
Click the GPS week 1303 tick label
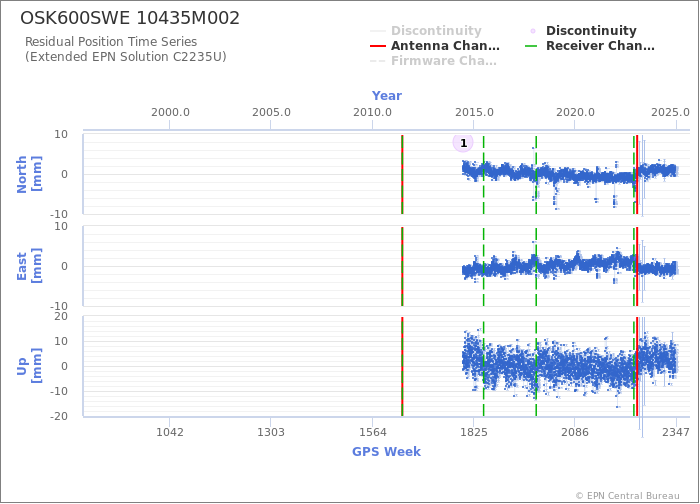(271, 432)
